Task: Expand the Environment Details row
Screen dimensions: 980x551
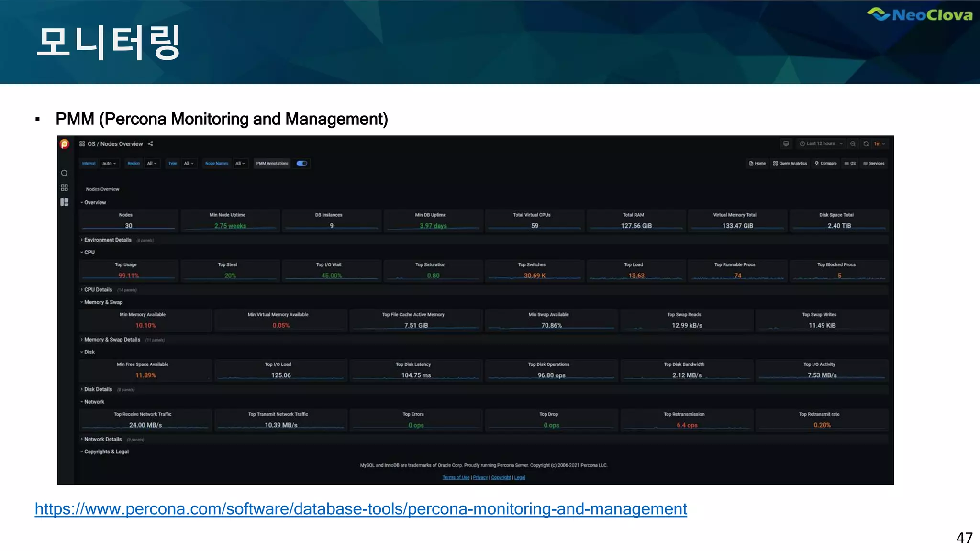Action: [x=108, y=240]
